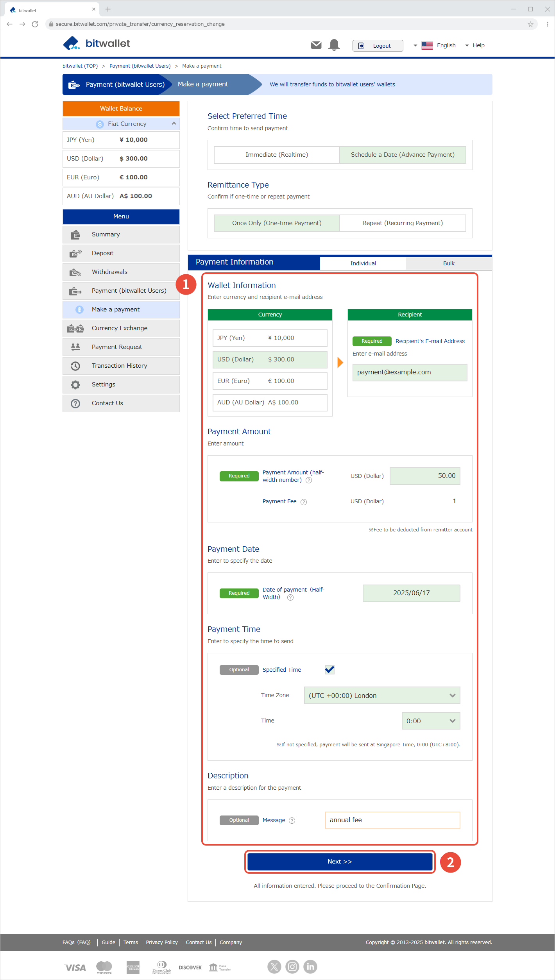Open browser three-dot menu
555x980 pixels.
tap(547, 24)
